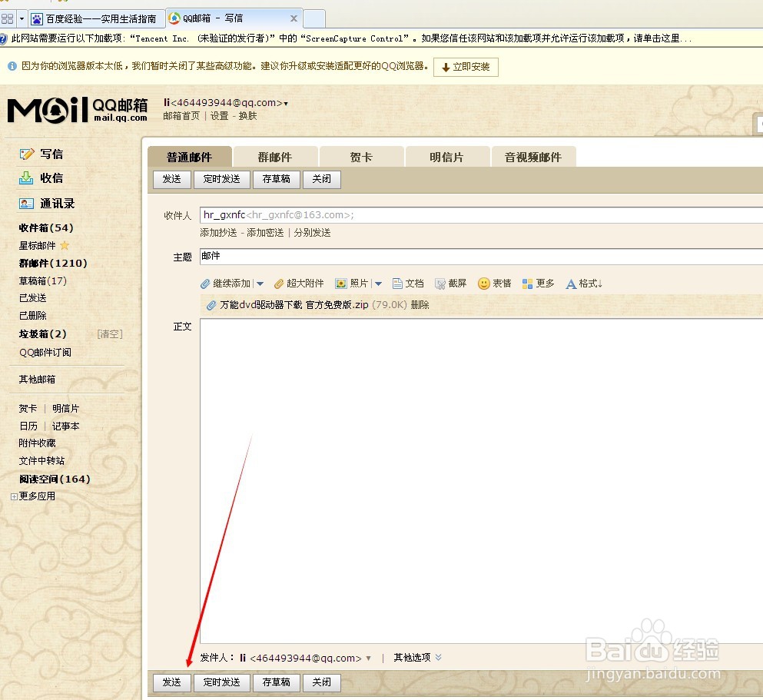This screenshot has width=763, height=700.
Task: Click the top 关闭 button
Action: (322, 179)
